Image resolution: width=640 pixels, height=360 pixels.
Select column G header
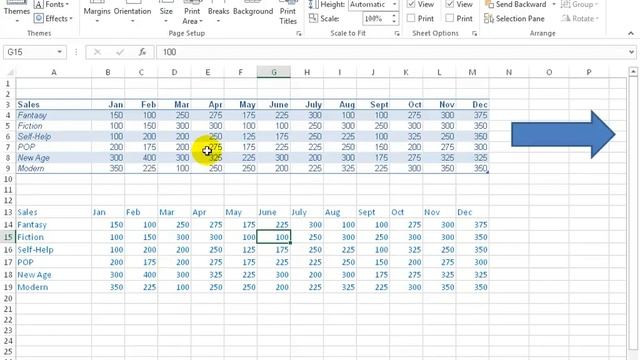(x=273, y=72)
